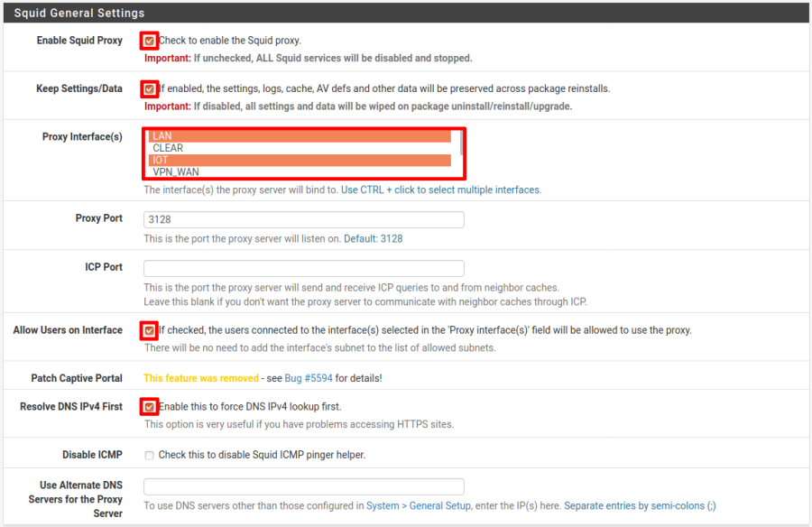Select LAN in Proxy Interface list

coord(299,136)
